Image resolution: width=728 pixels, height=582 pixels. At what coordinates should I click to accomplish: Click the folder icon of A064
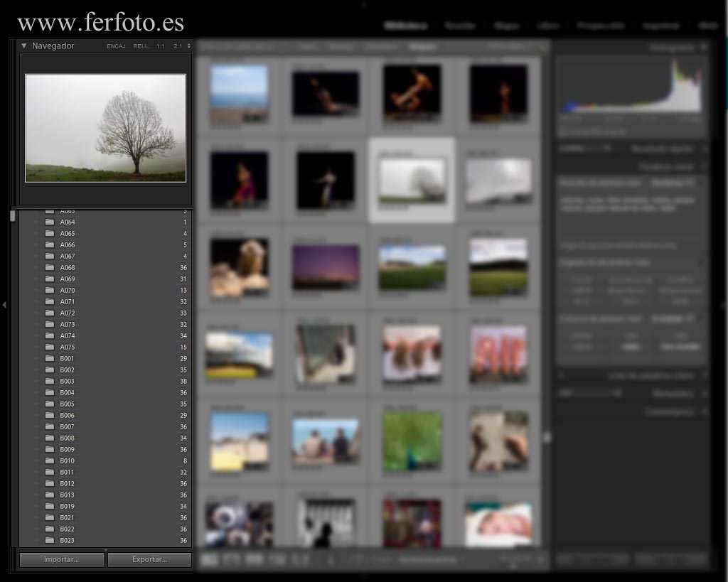[49, 222]
